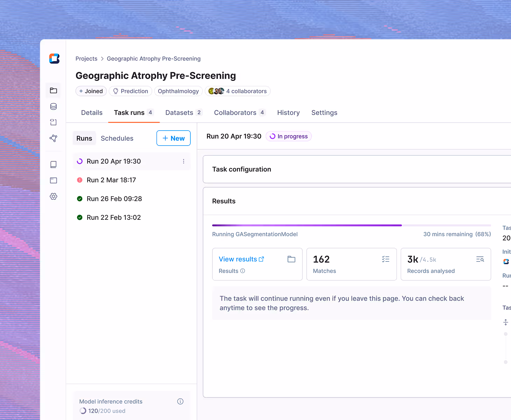Click the Running GASegmentationModel text
Image resolution: width=511 pixels, height=420 pixels.
click(255, 234)
